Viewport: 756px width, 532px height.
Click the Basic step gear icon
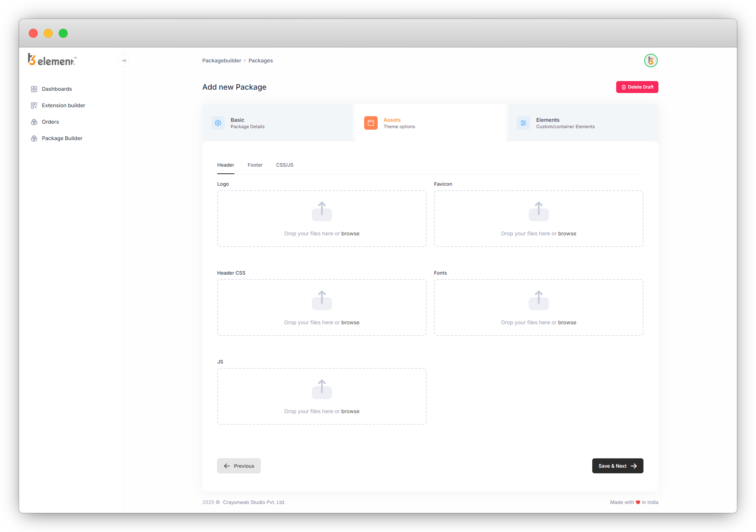point(218,123)
